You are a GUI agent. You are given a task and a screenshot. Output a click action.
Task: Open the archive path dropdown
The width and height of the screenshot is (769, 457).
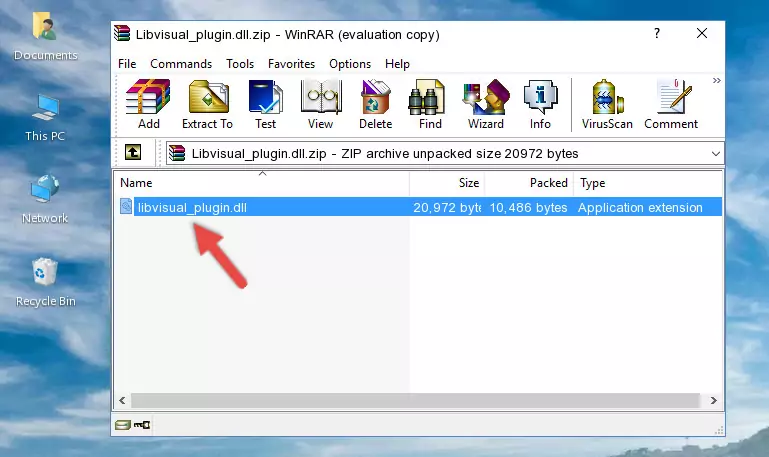(x=716, y=153)
